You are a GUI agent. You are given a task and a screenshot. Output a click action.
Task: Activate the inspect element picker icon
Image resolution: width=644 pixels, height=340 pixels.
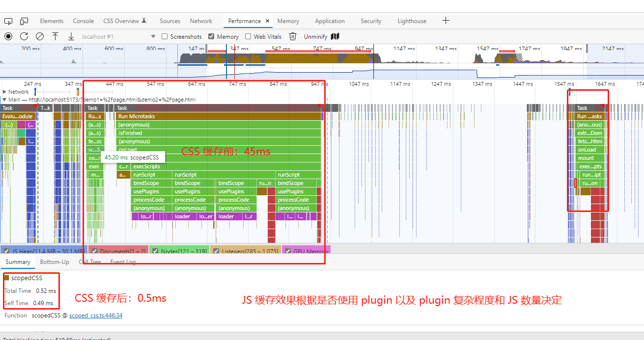[8, 21]
